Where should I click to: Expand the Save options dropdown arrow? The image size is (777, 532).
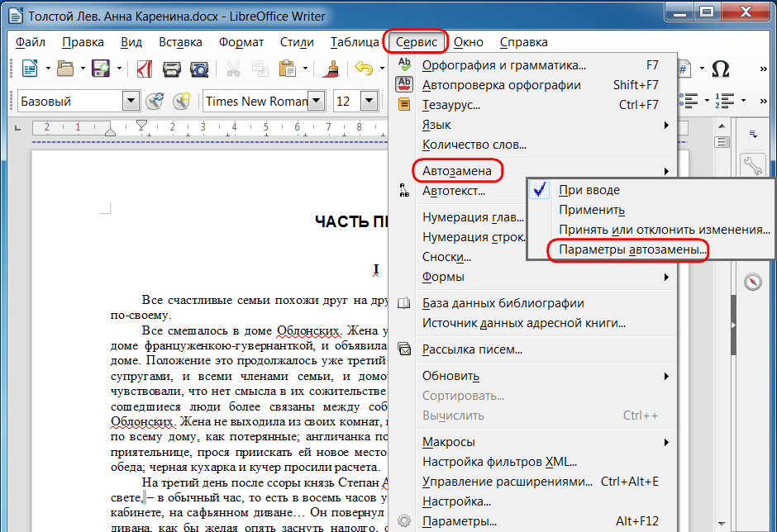pos(119,69)
